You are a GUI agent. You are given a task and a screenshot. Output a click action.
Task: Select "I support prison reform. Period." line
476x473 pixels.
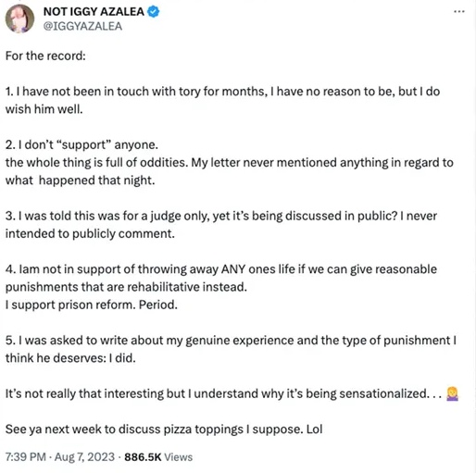click(x=92, y=305)
